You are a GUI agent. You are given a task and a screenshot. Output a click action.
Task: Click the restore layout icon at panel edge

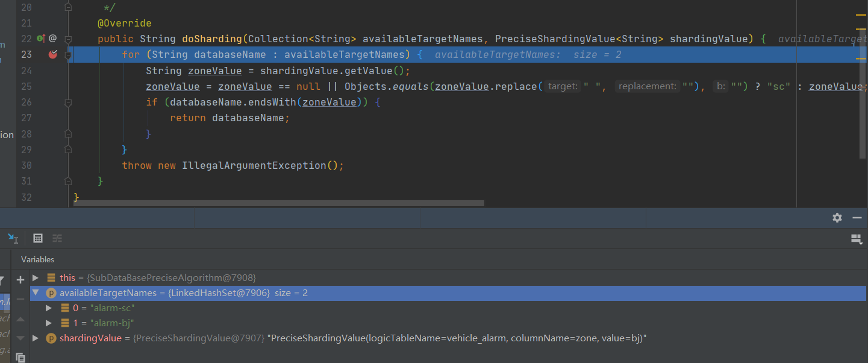(855, 237)
